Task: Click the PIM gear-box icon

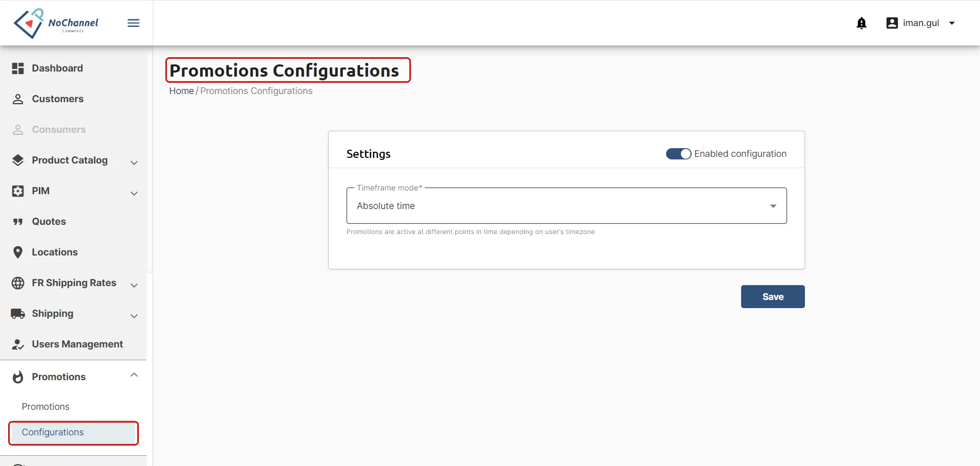Action: [18, 191]
